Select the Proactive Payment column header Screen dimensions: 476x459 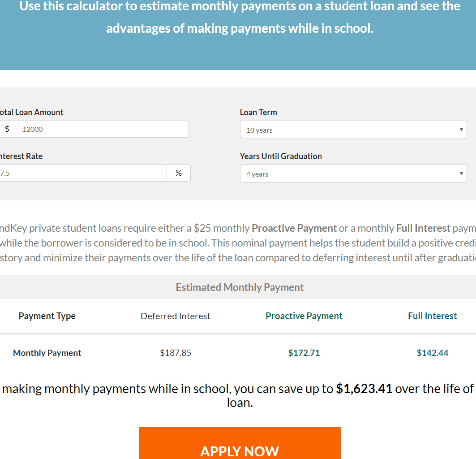click(x=304, y=316)
